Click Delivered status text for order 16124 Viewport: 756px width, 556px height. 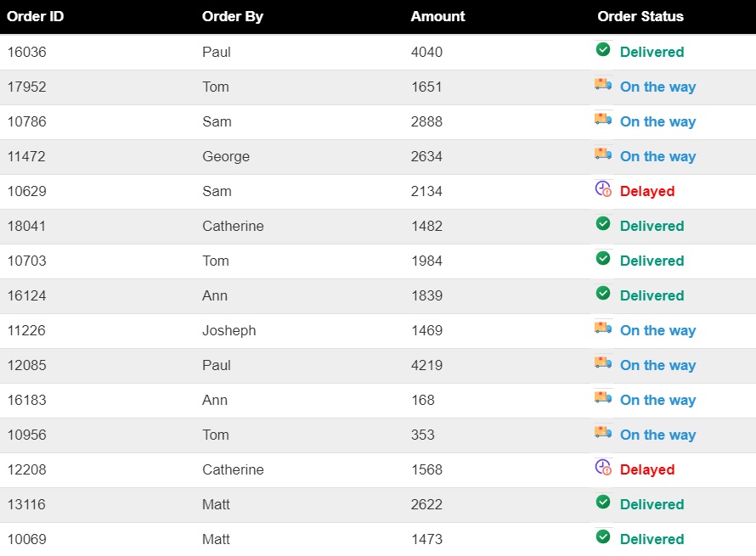coord(652,295)
